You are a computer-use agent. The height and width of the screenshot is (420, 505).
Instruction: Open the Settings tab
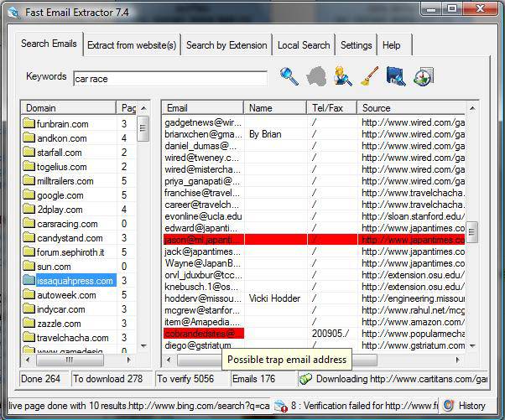(357, 45)
